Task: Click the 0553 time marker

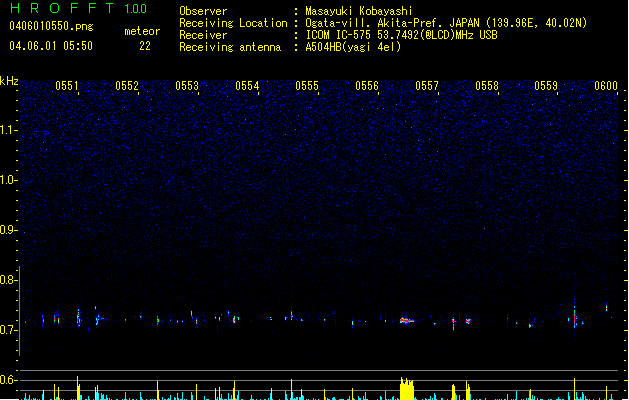Action: 187,86
